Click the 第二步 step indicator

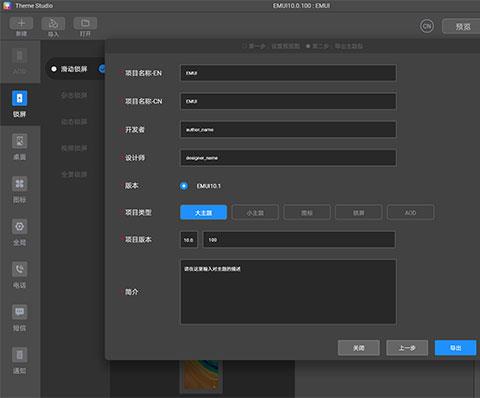click(334, 46)
